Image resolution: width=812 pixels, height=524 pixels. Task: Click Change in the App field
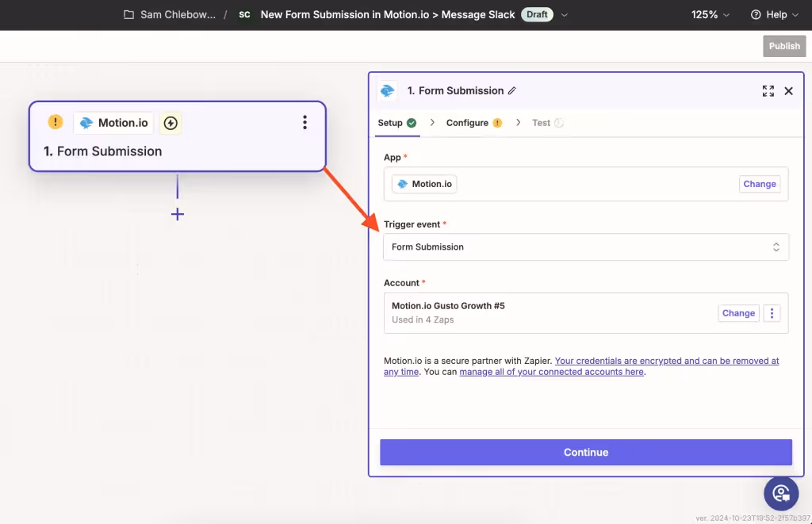(x=759, y=184)
